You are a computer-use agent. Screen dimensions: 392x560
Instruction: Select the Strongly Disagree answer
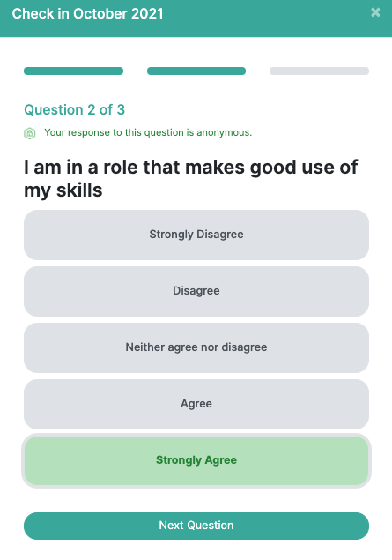(x=196, y=235)
